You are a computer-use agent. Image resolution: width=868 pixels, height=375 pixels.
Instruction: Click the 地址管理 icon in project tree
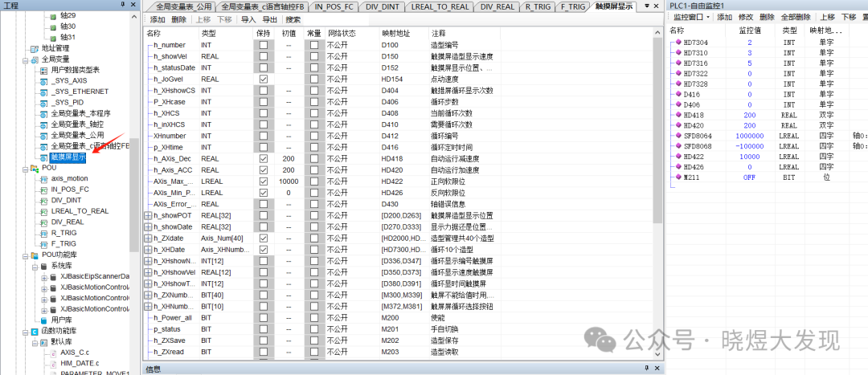[x=35, y=48]
